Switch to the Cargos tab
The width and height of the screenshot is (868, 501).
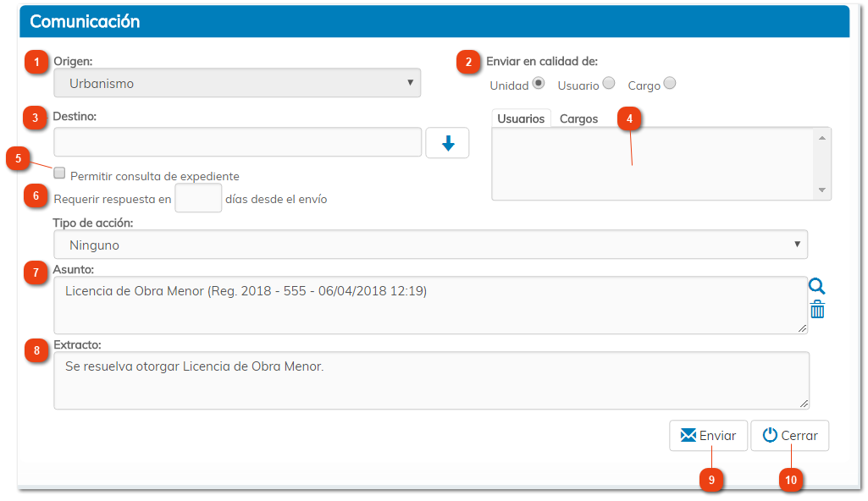578,118
